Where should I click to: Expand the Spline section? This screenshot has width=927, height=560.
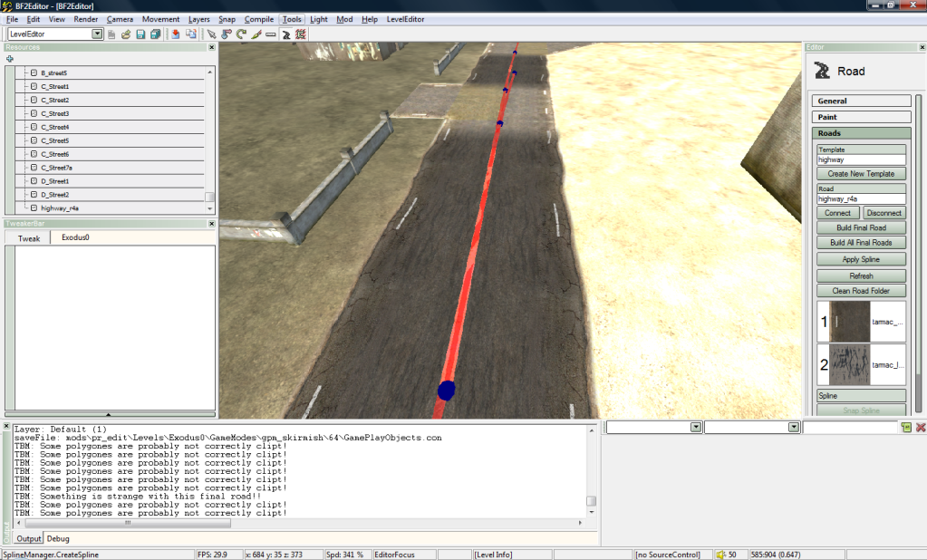click(862, 396)
